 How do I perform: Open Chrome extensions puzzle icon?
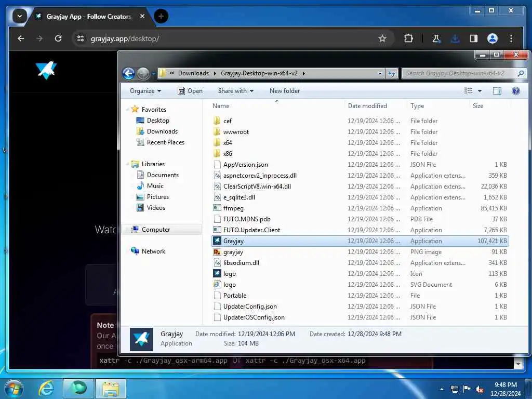click(x=408, y=38)
